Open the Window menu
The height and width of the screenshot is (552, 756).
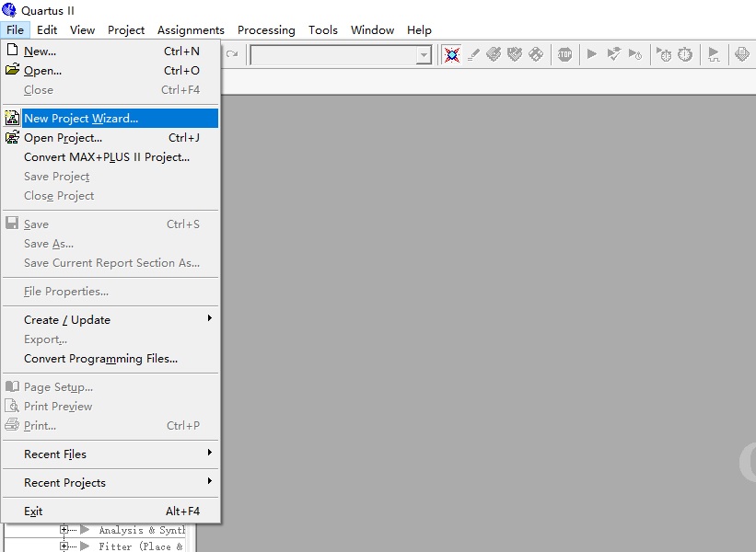pyautogui.click(x=372, y=29)
